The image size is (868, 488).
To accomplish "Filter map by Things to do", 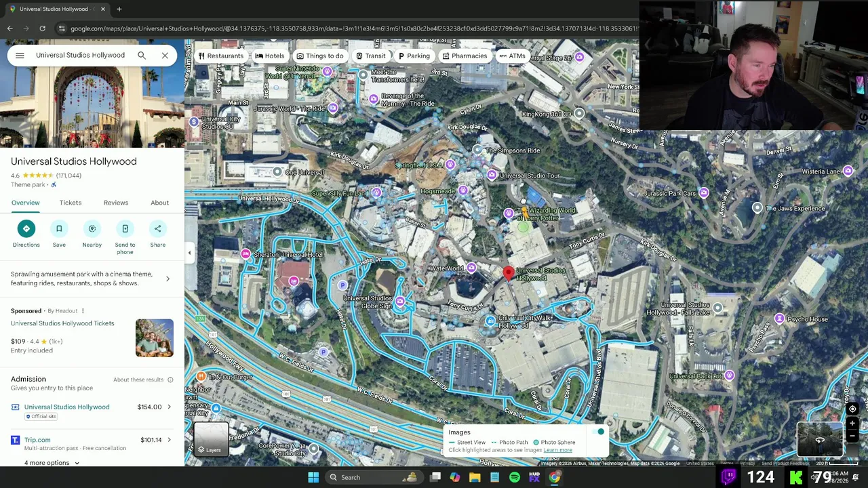I will pos(320,56).
